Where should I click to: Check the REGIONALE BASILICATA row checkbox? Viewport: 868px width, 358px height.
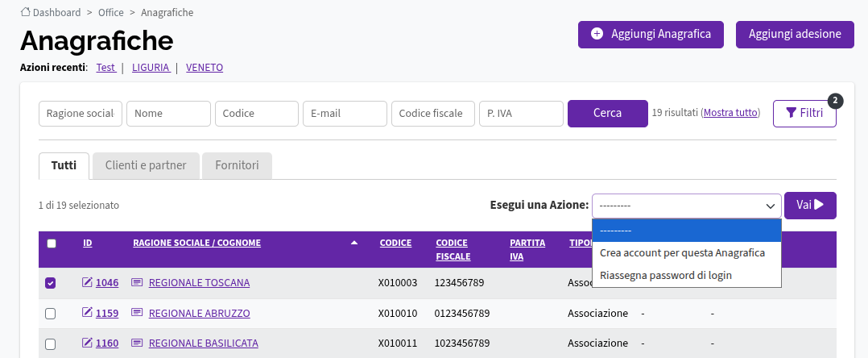(x=51, y=344)
